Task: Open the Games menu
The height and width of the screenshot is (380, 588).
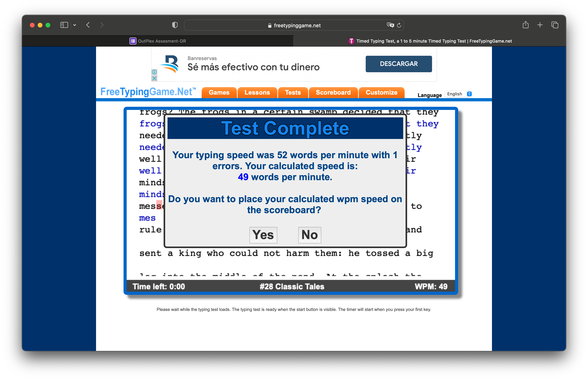Action: [219, 92]
